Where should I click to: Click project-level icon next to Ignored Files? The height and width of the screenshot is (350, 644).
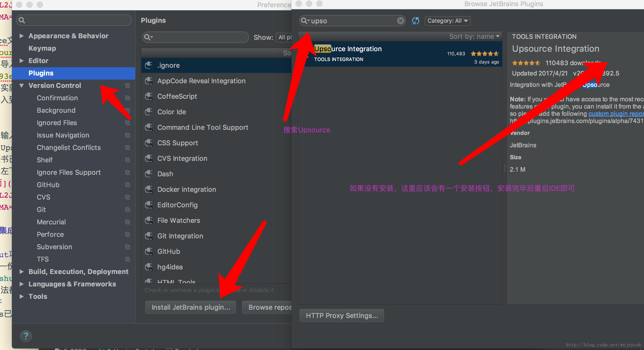pyautogui.click(x=128, y=123)
